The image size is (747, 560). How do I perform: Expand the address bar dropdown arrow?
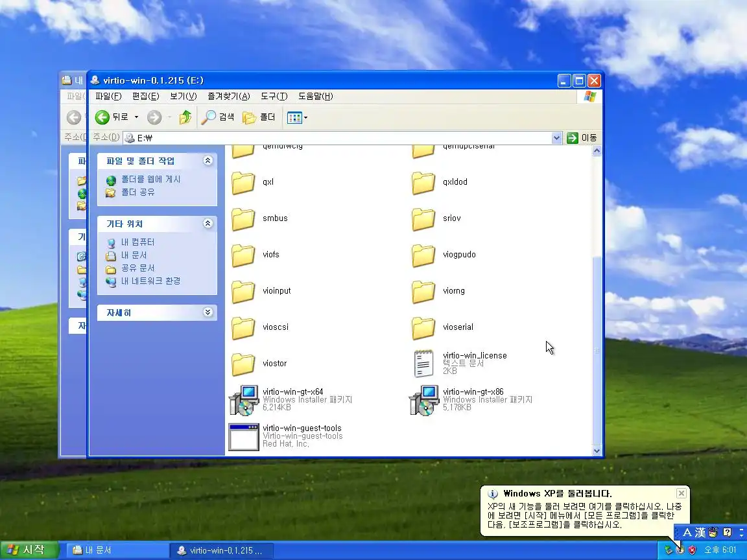[x=556, y=138]
